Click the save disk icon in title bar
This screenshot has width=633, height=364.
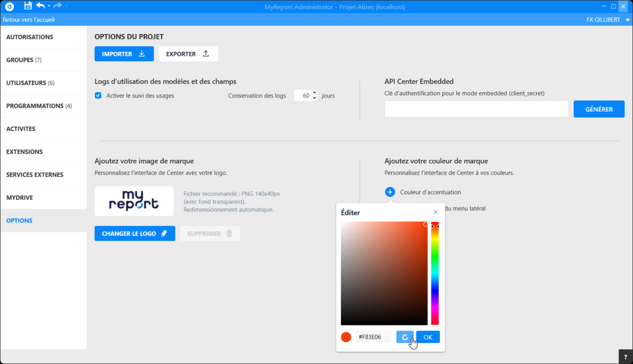tap(28, 6)
